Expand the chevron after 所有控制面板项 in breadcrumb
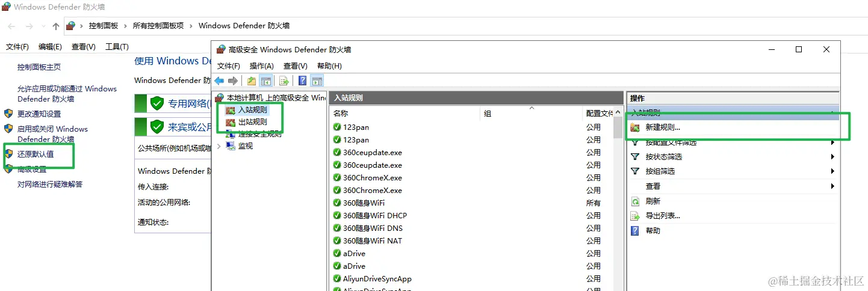This screenshot has width=868, height=291. [x=191, y=26]
